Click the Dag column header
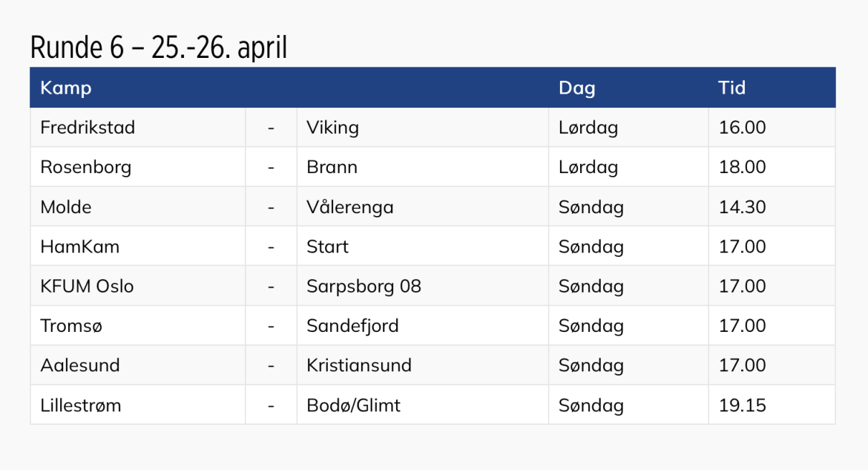Screen dimensions: 868x470 point(576,88)
